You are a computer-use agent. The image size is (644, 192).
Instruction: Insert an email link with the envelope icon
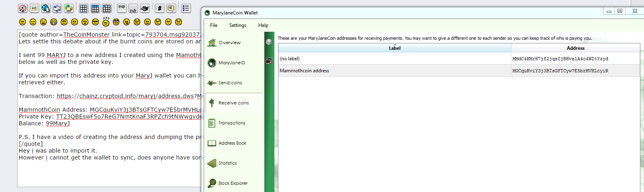tap(57, 8)
